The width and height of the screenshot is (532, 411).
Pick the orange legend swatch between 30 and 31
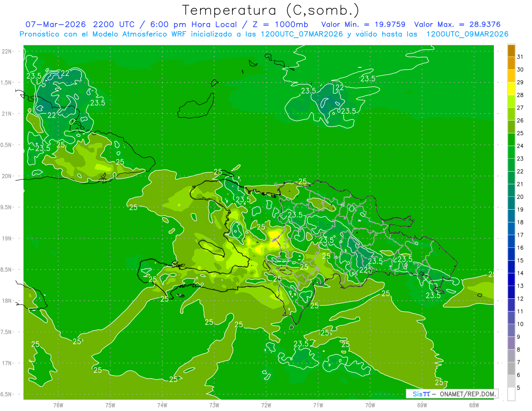click(x=511, y=63)
